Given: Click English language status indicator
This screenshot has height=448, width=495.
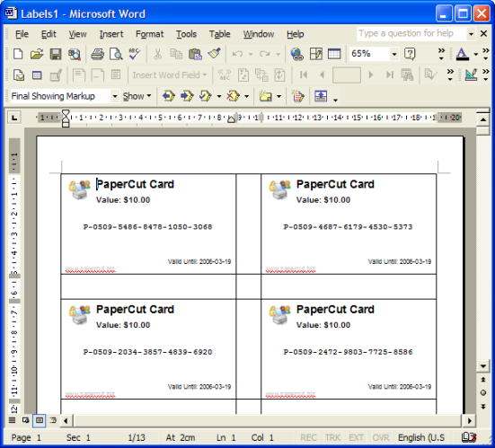Looking at the screenshot, I should pos(421,437).
